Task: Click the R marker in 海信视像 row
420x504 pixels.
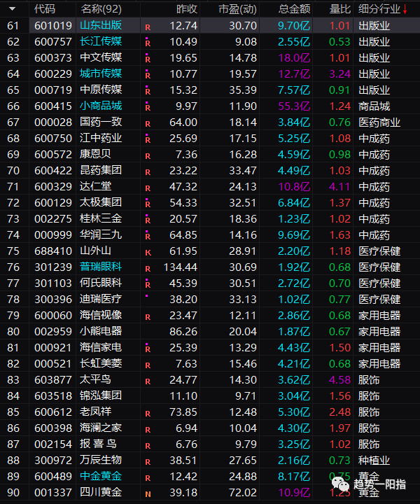Action: click(x=148, y=317)
